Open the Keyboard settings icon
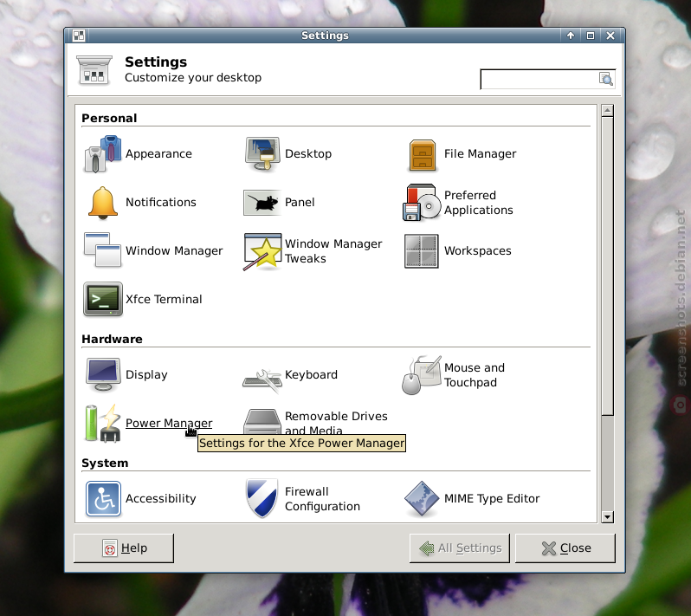 [262, 380]
